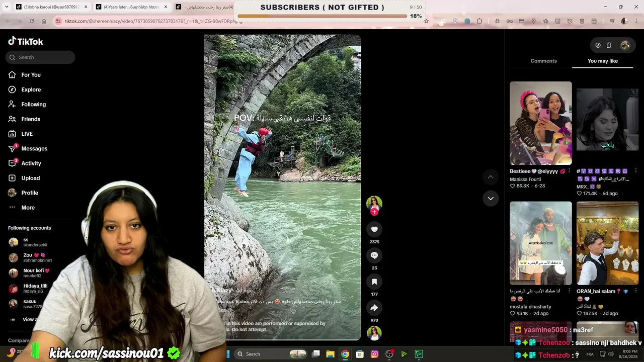Select the You may like tab
The width and height of the screenshot is (644, 362).
click(603, 61)
